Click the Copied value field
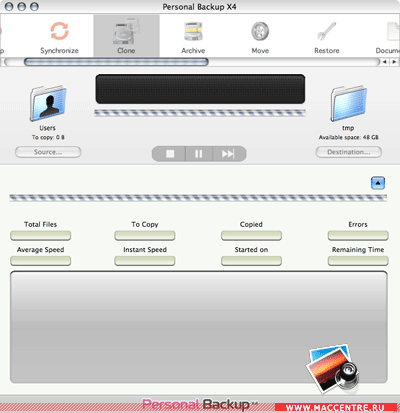The image size is (400, 413). point(251,236)
